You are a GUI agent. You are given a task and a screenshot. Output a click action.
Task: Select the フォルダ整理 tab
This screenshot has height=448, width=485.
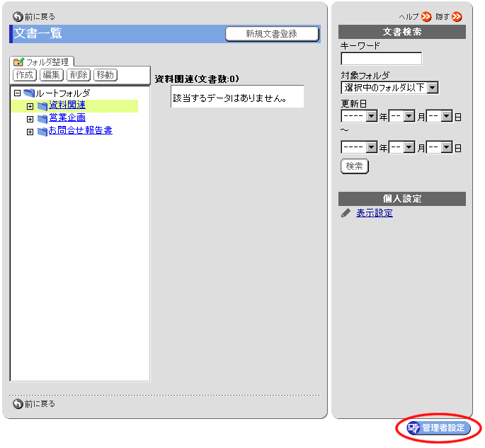pos(40,62)
